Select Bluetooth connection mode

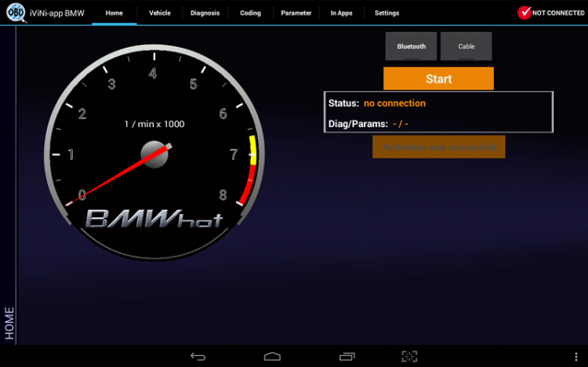[411, 46]
